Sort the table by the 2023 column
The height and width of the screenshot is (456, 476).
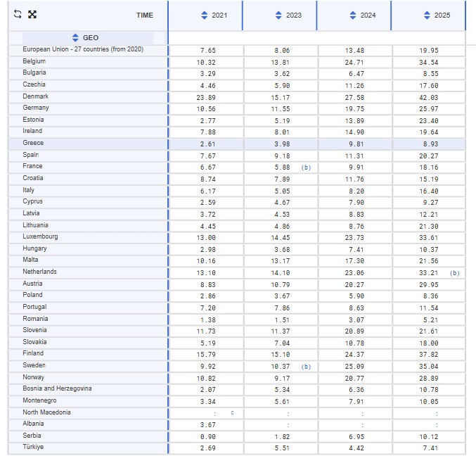click(279, 15)
